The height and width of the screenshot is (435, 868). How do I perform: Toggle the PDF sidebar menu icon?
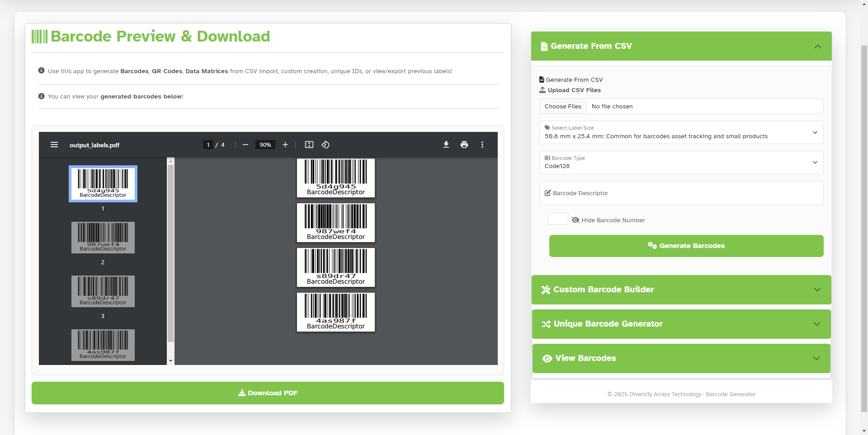pyautogui.click(x=54, y=145)
